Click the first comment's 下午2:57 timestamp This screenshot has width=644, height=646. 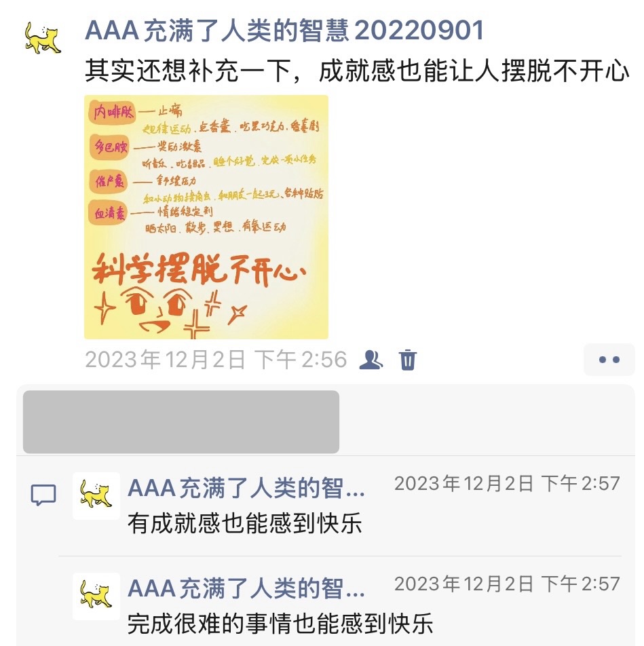click(x=507, y=483)
